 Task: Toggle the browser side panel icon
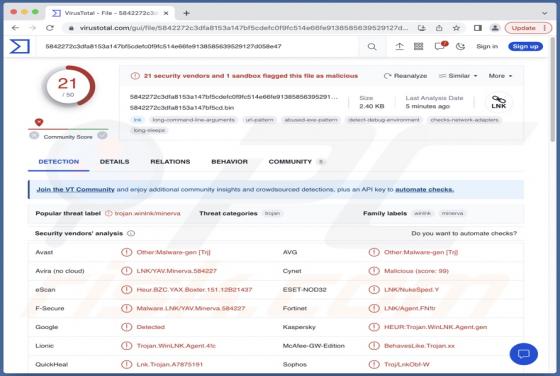[478, 28]
